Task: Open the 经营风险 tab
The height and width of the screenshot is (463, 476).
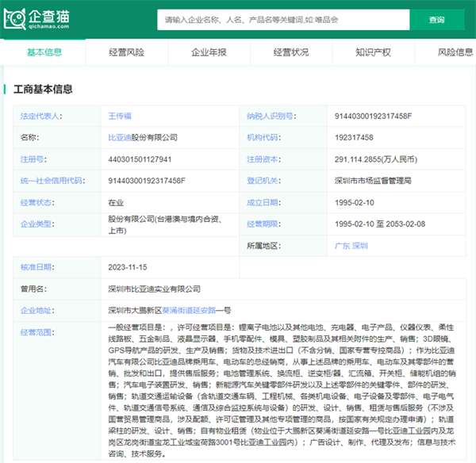Action: click(127, 52)
